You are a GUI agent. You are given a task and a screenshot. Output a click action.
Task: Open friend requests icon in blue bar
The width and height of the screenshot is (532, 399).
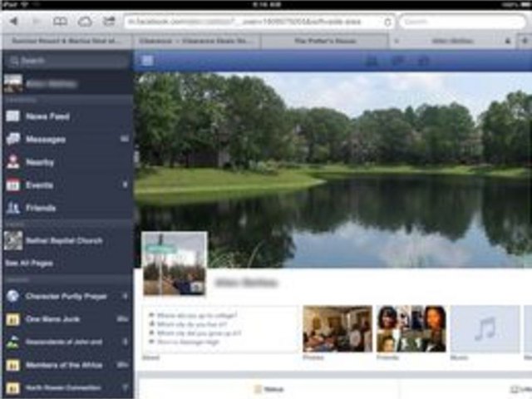(372, 61)
